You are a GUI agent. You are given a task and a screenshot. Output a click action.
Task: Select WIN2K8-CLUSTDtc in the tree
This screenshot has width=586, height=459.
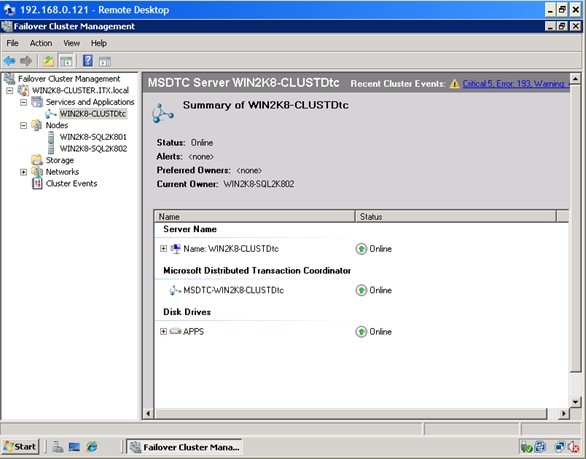[x=93, y=114]
